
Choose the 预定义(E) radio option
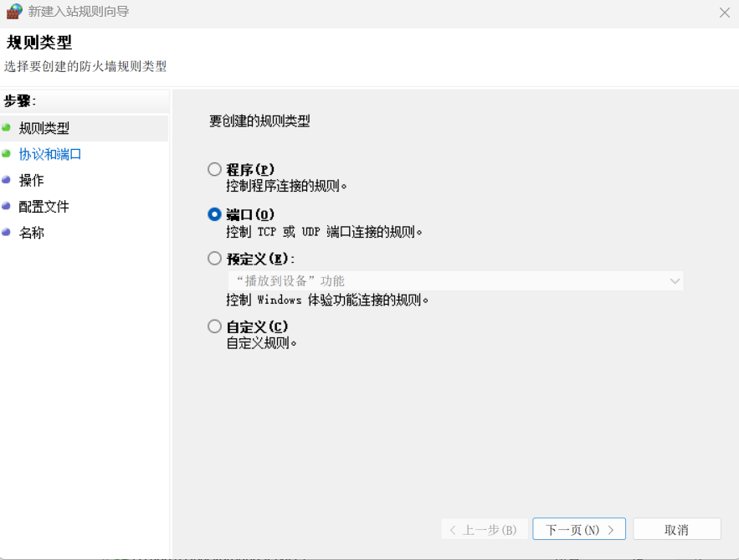(215, 259)
